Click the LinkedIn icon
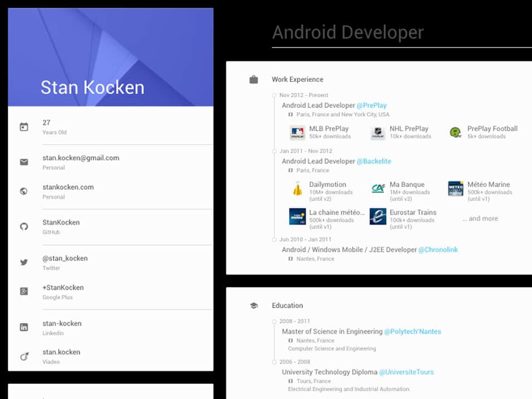Viewport: 532px width, 399px height. pyautogui.click(x=24, y=328)
